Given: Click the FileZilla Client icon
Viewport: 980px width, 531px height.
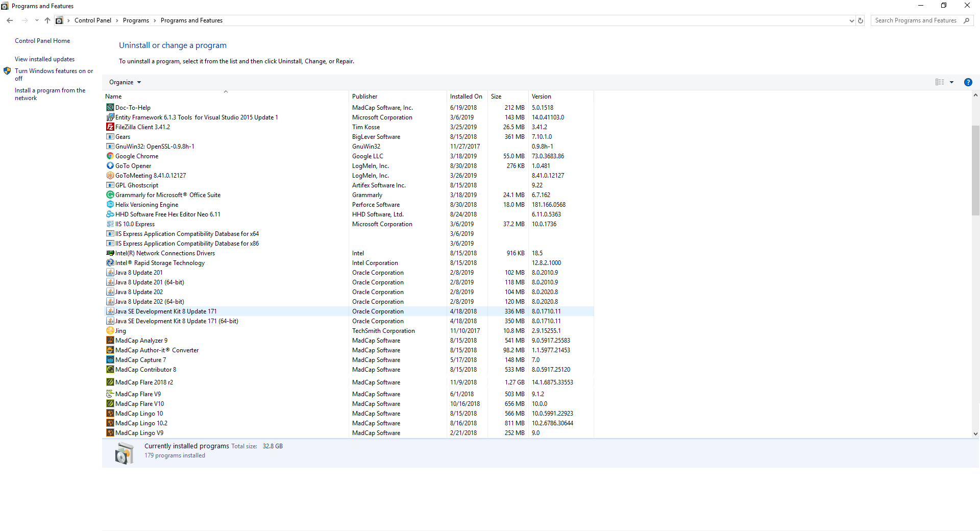Looking at the screenshot, I should point(110,127).
